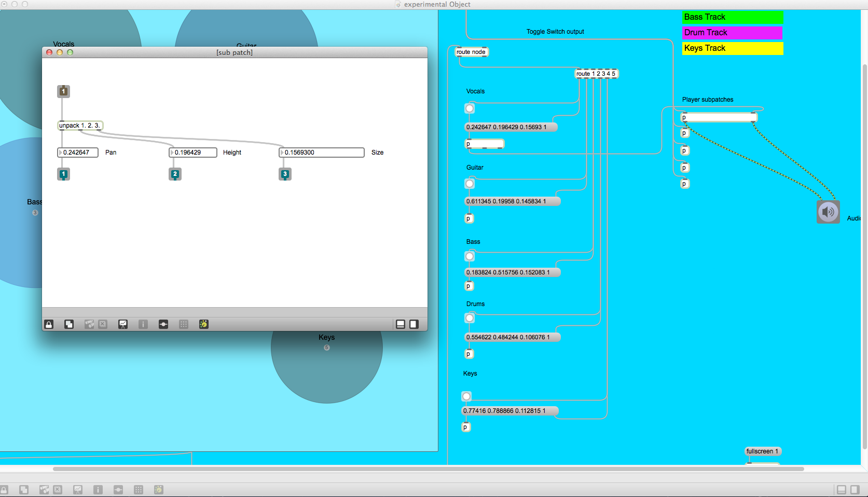Select the green Bass Track label
The height and width of the screenshot is (497, 868).
pyautogui.click(x=733, y=17)
